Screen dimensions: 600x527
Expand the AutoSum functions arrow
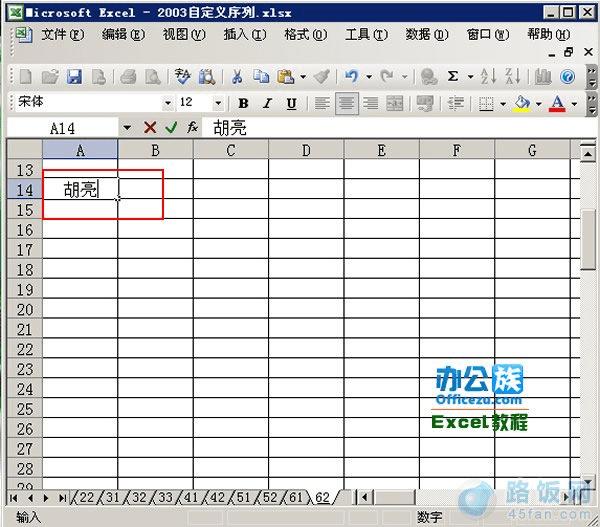click(471, 77)
